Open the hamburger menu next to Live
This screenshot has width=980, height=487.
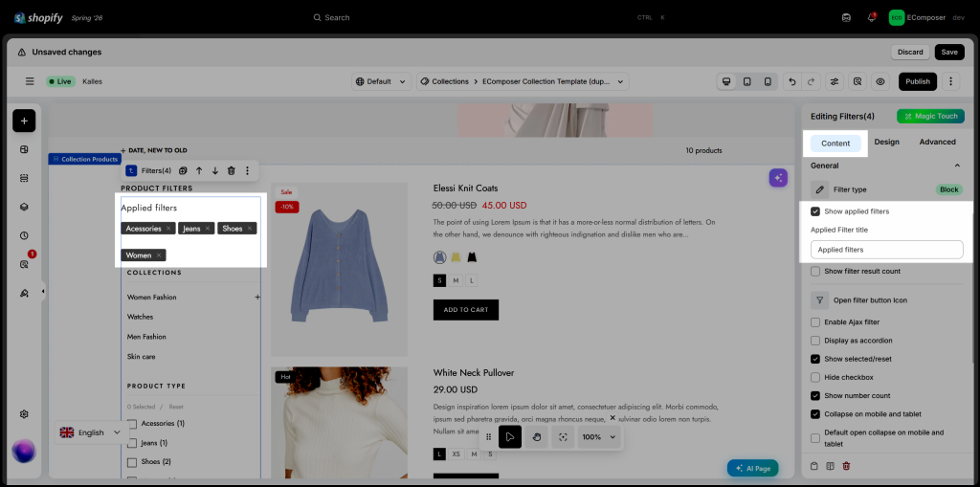(30, 81)
